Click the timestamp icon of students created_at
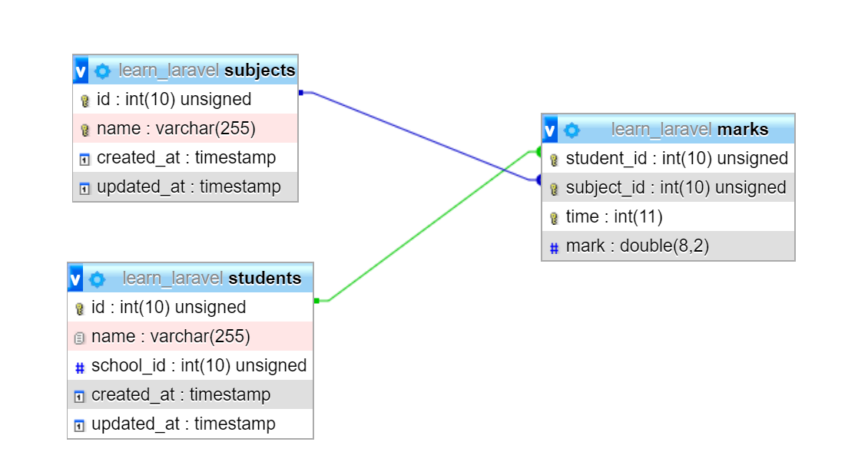 pyautogui.click(x=79, y=397)
